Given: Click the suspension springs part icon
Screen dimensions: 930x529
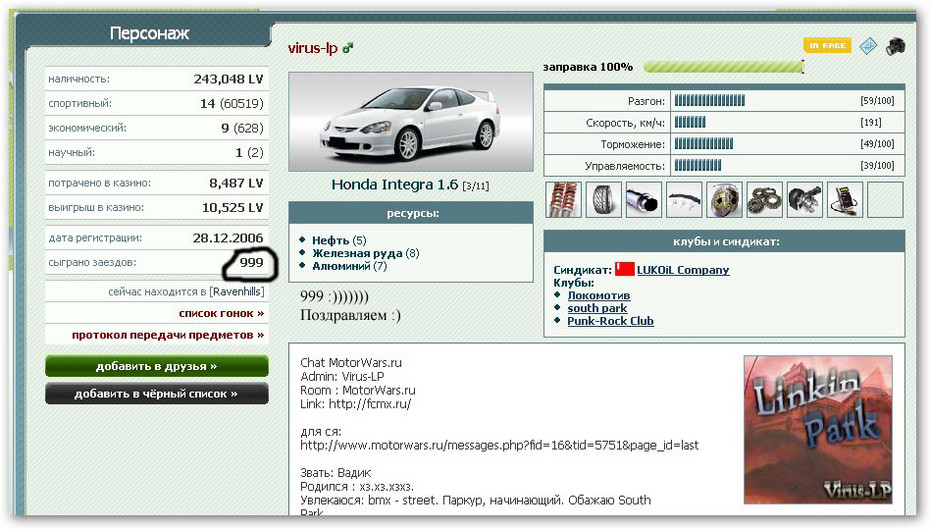Looking at the screenshot, I should pyautogui.click(x=563, y=200).
